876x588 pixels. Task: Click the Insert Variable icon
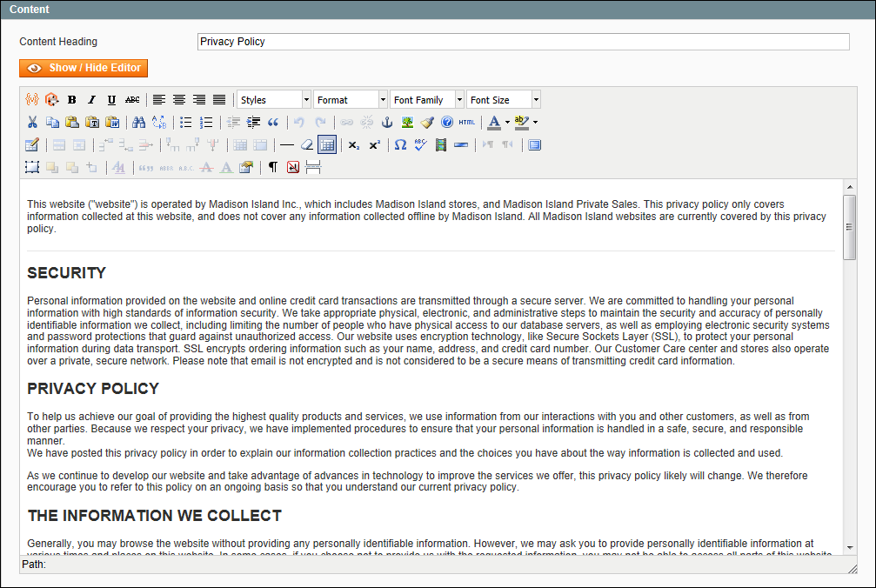coord(32,99)
